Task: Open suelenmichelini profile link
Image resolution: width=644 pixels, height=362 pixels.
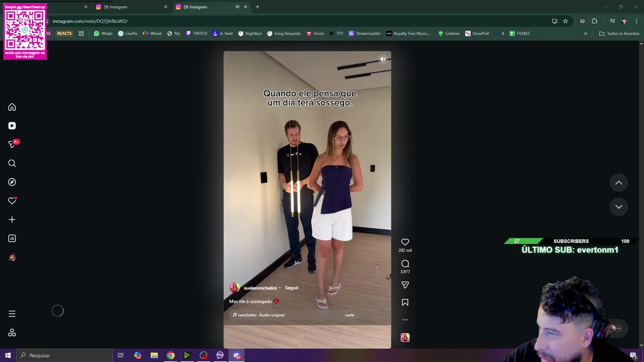Action: point(260,288)
